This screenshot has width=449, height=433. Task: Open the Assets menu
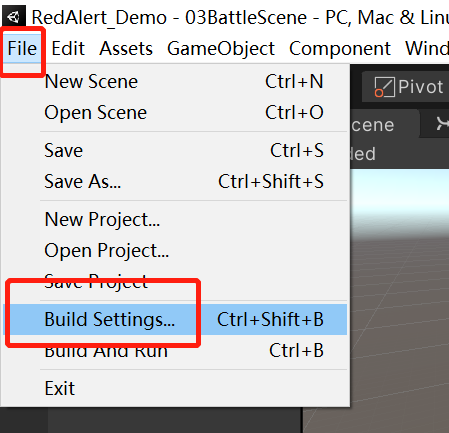(x=126, y=49)
